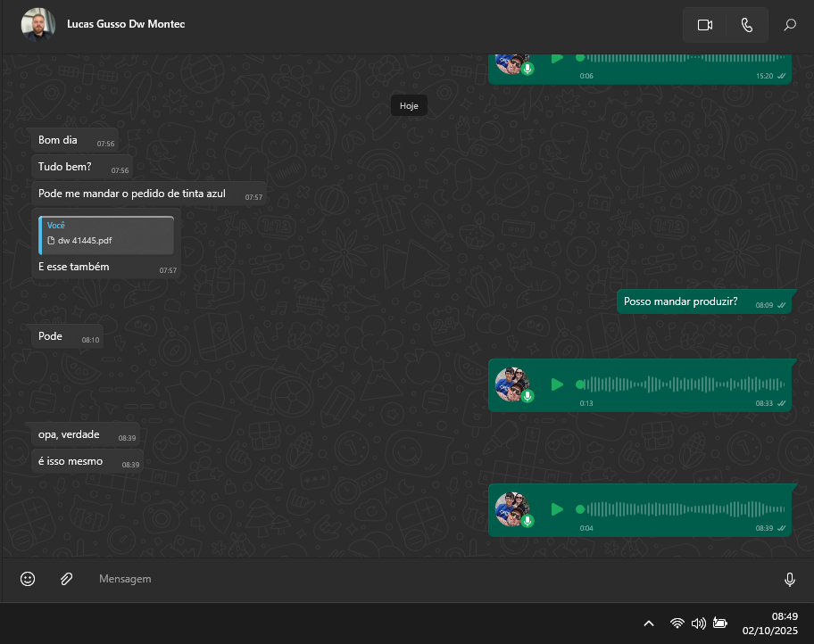This screenshot has width=814, height=644.
Task: Open the quoted dw 41445.pdf attachment
Action: click(106, 235)
